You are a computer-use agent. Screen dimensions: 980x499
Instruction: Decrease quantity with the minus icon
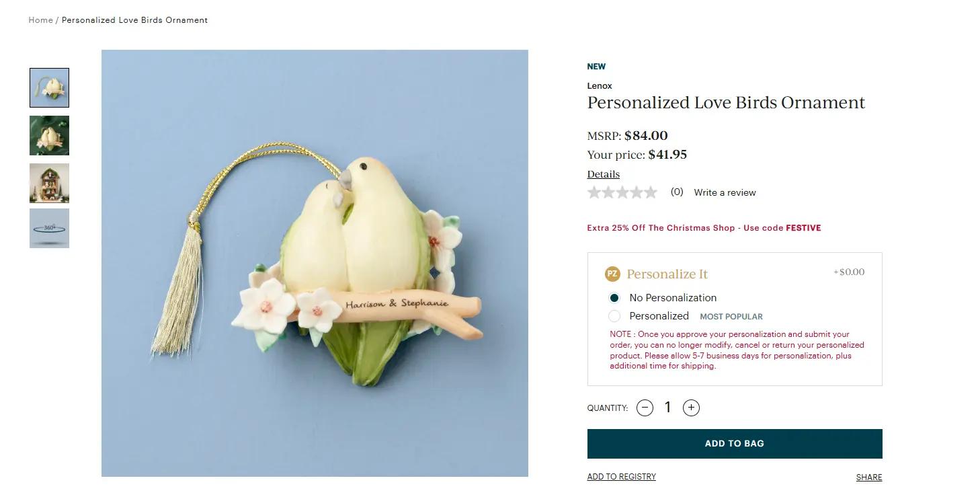pos(645,408)
